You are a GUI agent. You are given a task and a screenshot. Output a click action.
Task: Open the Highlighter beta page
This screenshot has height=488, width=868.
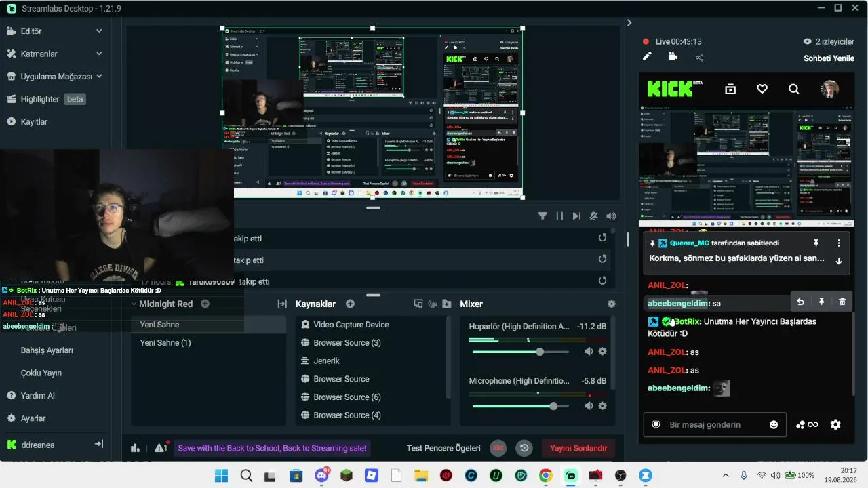45,99
